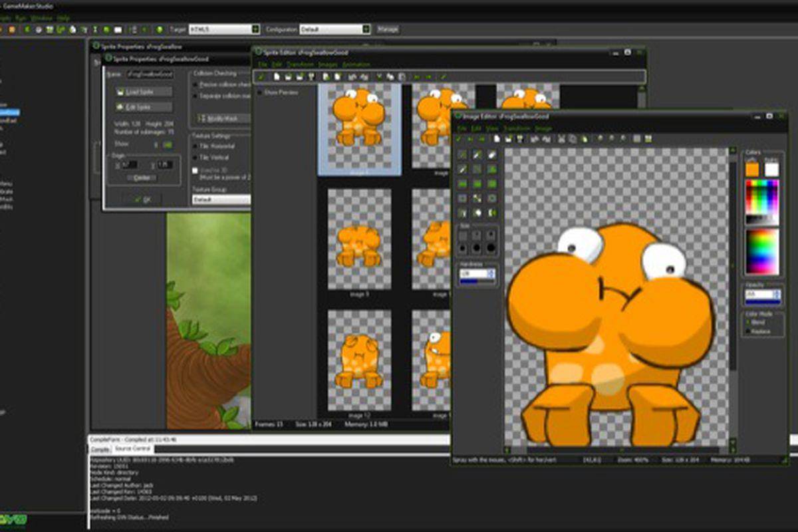The height and width of the screenshot is (532, 798).
Task: Open Animation menu in Sprite Editor
Action: tap(356, 65)
